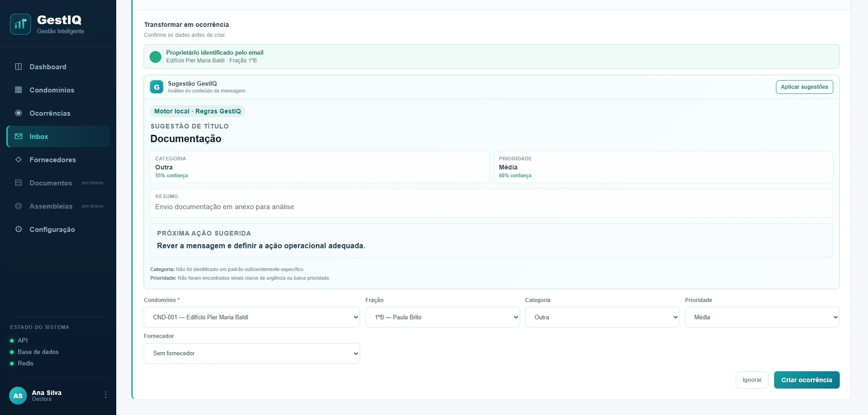Click the Base de dados status entry

pos(34,352)
